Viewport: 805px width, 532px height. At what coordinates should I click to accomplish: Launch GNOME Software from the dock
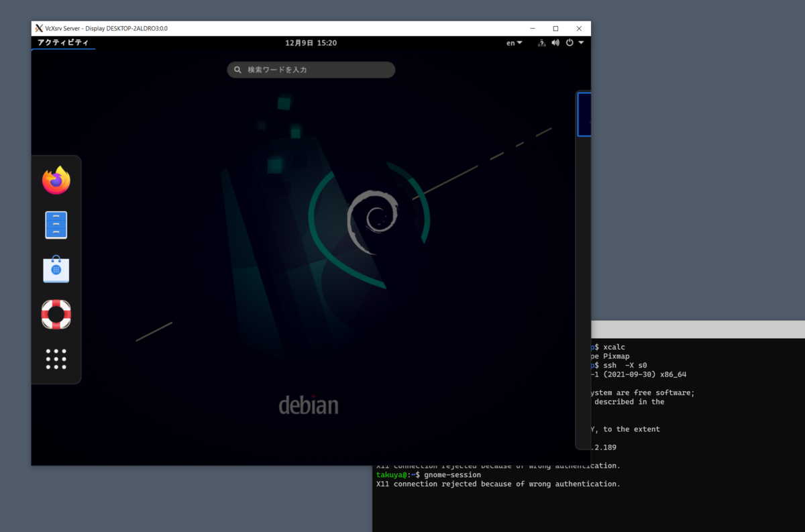(56, 269)
